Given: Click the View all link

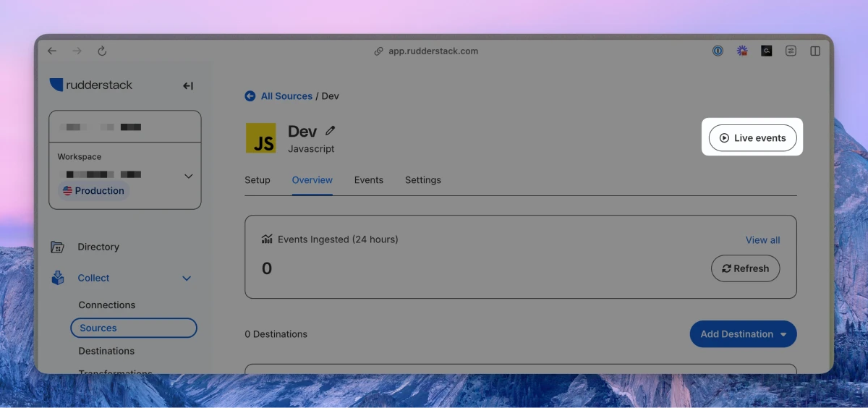Looking at the screenshot, I should [x=762, y=240].
